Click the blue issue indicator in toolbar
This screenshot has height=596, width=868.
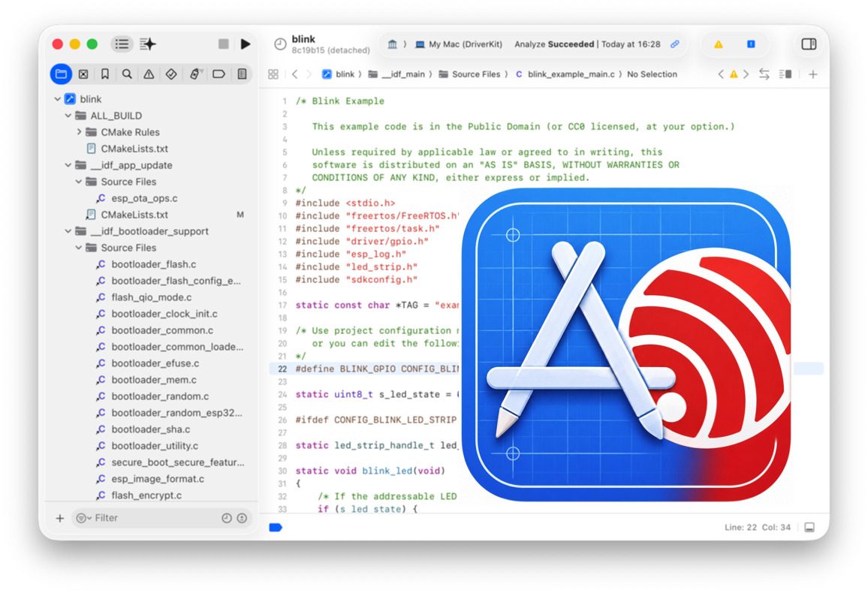coord(751,44)
